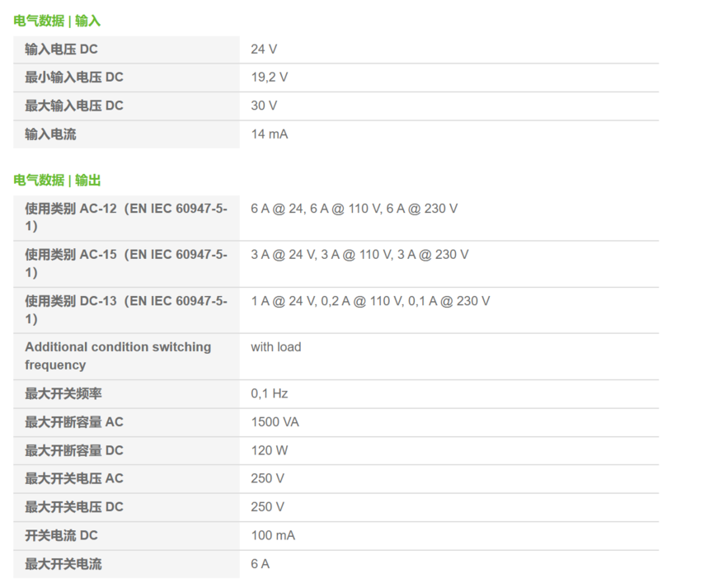Click the 30 V maximum input value
This screenshot has height=588, width=709.
(x=264, y=106)
